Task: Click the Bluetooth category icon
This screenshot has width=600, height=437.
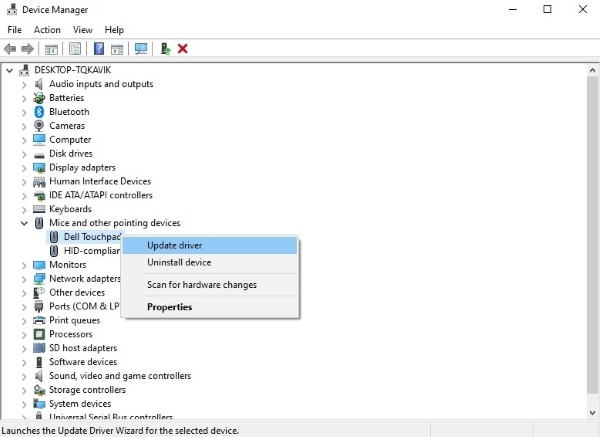Action: 39,112
